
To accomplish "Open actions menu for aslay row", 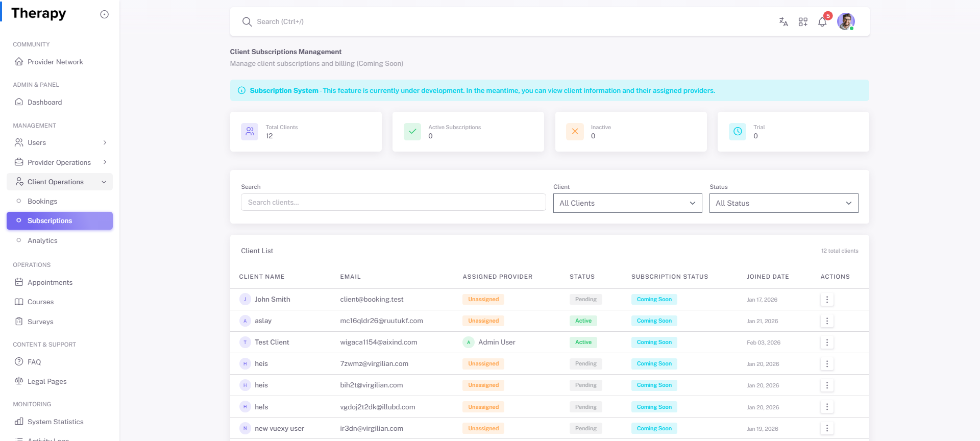I will coord(827,321).
